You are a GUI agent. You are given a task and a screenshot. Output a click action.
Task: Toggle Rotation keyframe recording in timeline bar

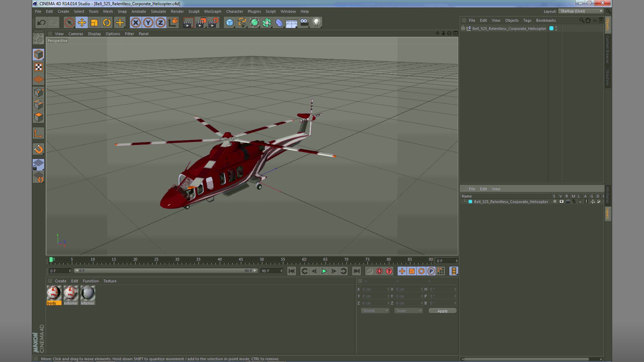421,271
